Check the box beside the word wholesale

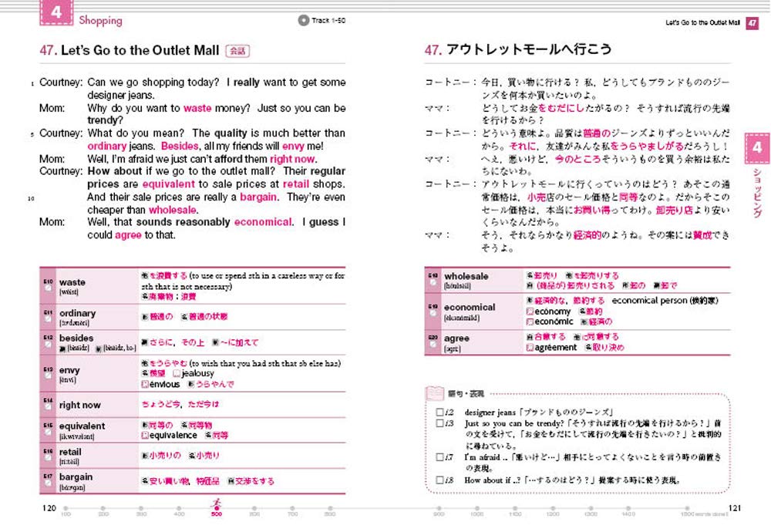(433, 281)
